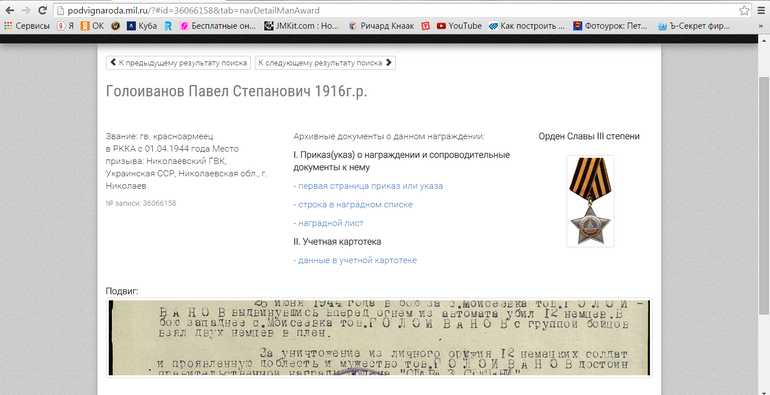Screen dimensions: 770x395
Task: Expand the bookmarks overflow chevron
Action: (761, 26)
